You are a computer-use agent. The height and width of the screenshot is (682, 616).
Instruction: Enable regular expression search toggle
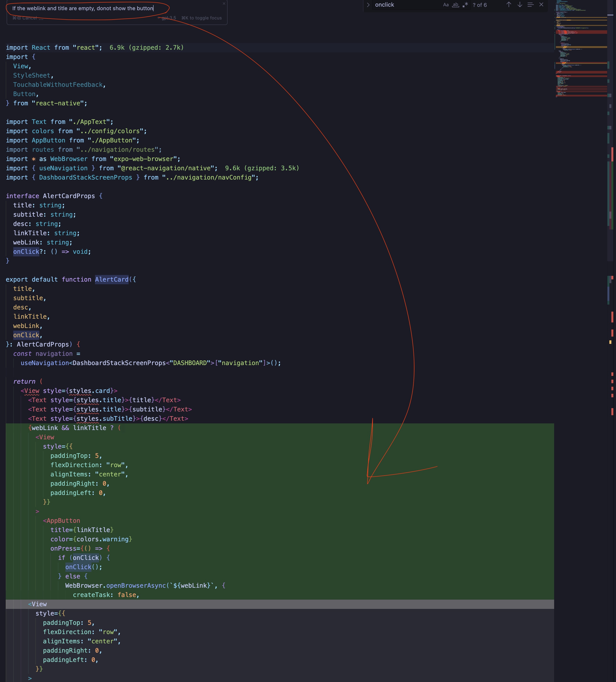tap(465, 5)
